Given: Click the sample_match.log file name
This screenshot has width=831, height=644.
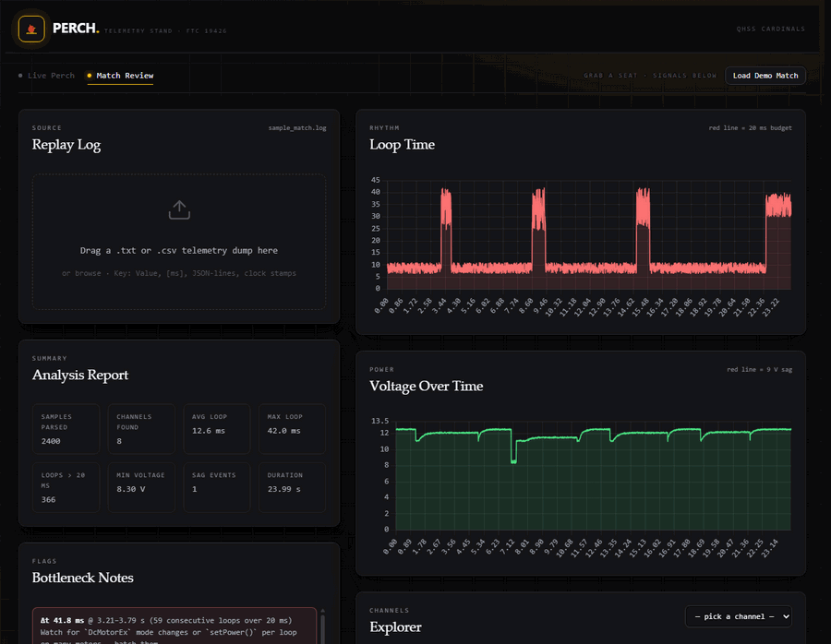Looking at the screenshot, I should click(x=296, y=128).
